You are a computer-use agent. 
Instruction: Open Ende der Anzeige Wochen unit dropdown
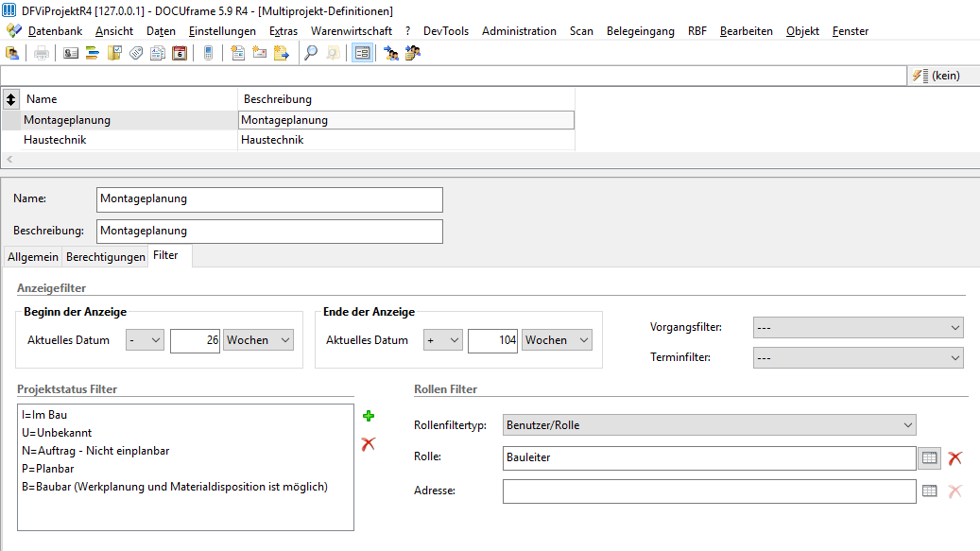point(557,340)
